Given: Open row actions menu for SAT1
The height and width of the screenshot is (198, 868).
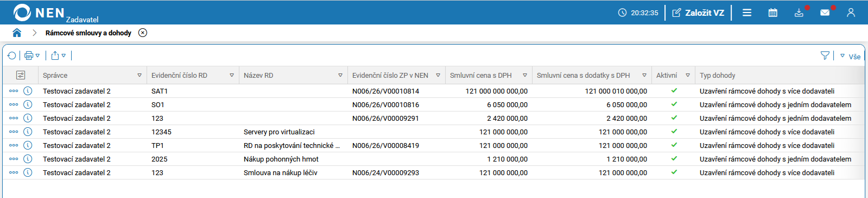Looking at the screenshot, I should (14, 91).
